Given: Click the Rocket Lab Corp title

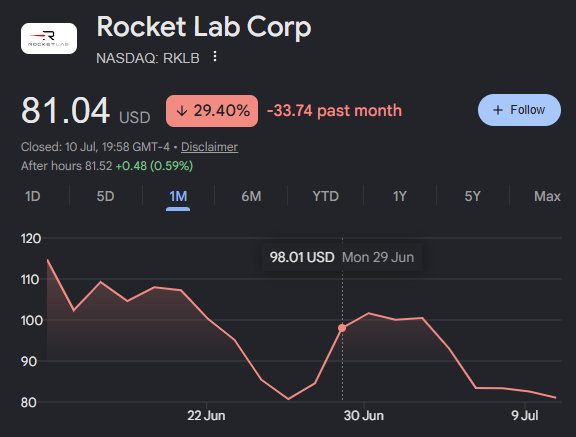Looking at the screenshot, I should click(x=204, y=26).
